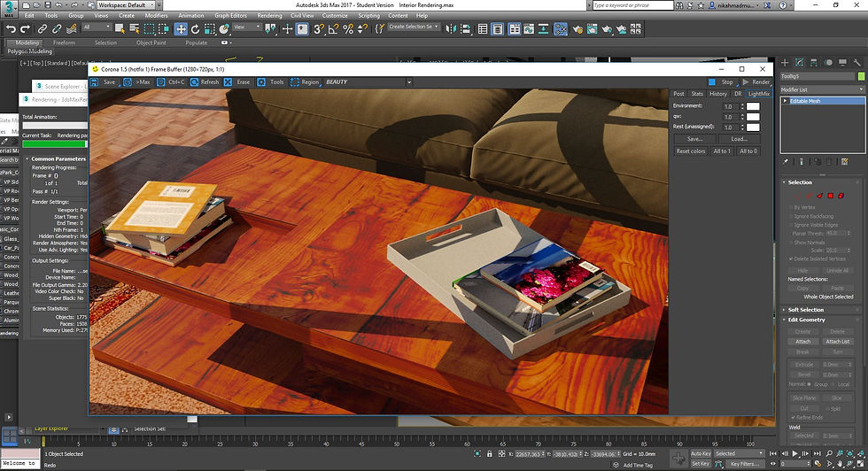868x471 pixels.
Task: Toggle Window/Crossing selection mode
Action: [164, 29]
